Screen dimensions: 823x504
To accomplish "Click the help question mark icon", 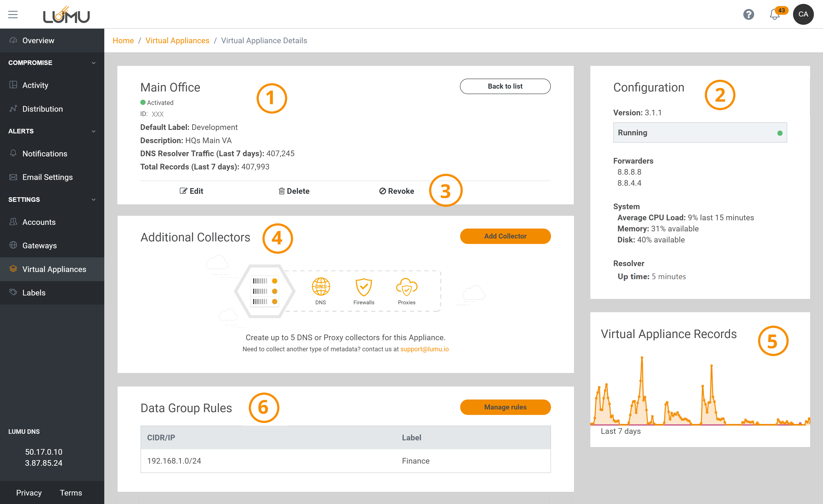I will [748, 14].
